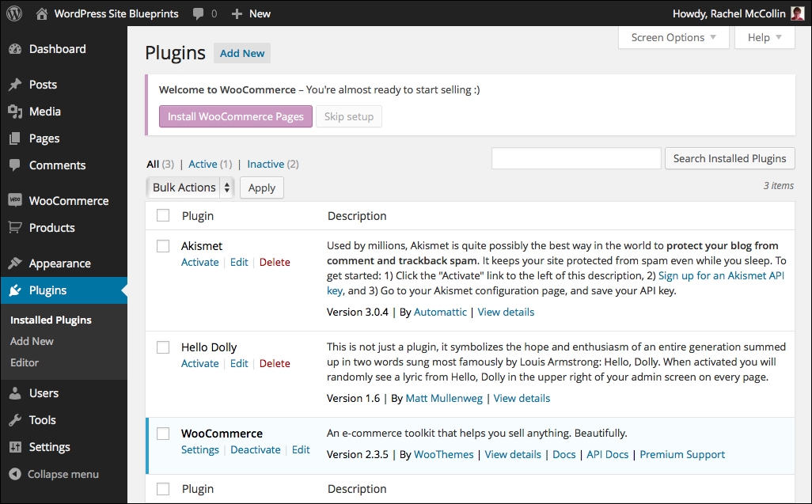Click the Appearance paintbrush icon
Viewport: 812px width, 504px height.
pyautogui.click(x=15, y=263)
